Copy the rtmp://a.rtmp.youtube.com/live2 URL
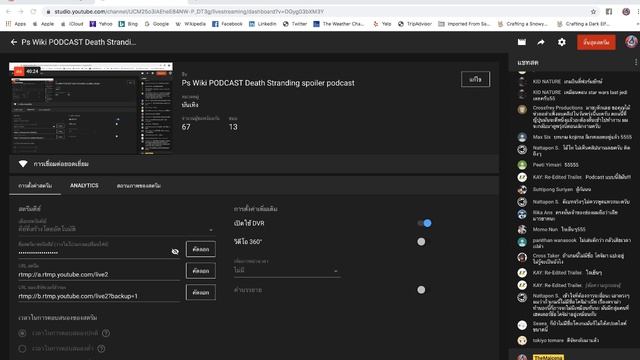This screenshot has height=360, width=640. click(x=201, y=271)
